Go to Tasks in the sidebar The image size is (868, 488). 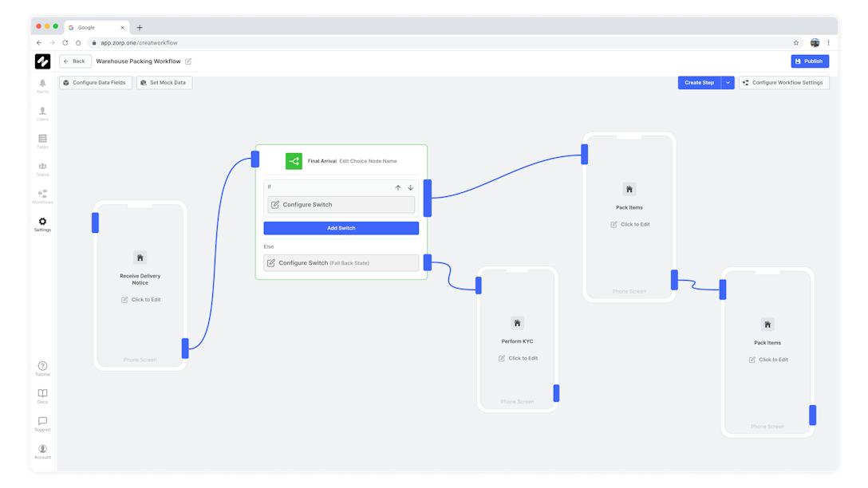click(42, 140)
